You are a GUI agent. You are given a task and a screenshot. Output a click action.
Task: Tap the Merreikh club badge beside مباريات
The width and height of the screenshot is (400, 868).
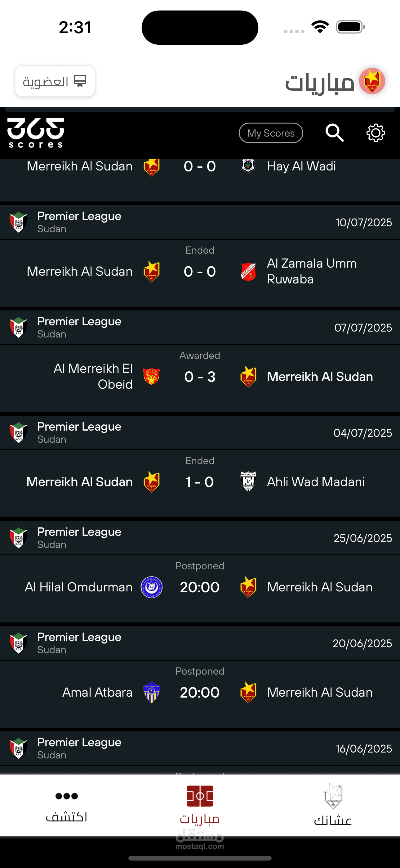(372, 81)
